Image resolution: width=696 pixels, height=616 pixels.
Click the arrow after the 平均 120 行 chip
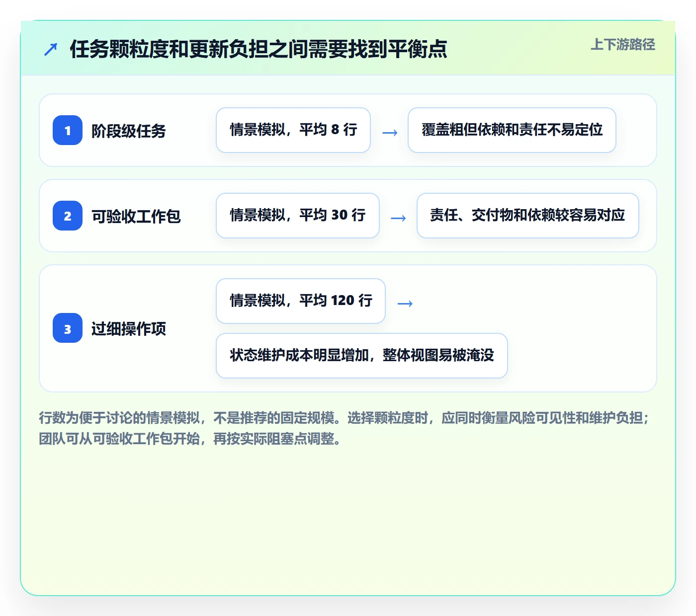click(x=405, y=303)
